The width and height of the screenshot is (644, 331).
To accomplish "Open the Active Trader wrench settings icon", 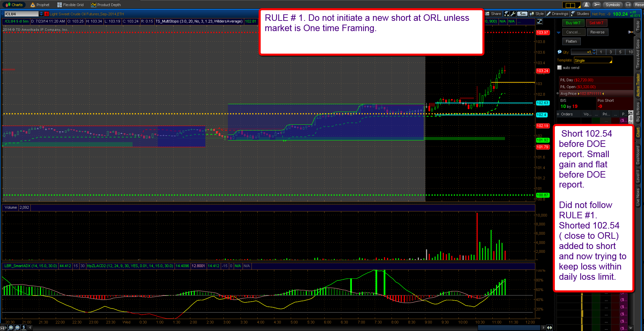I will [630, 32].
